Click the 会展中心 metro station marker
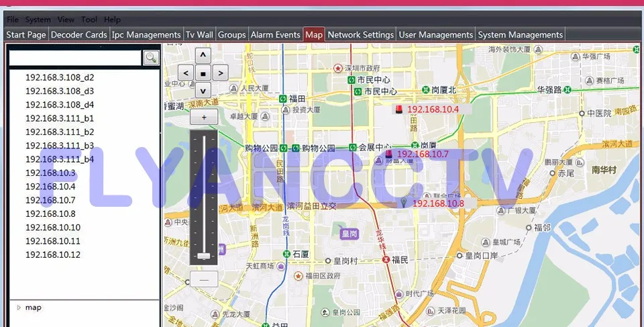Image resolution: width=644 pixels, height=327 pixels. [x=352, y=147]
